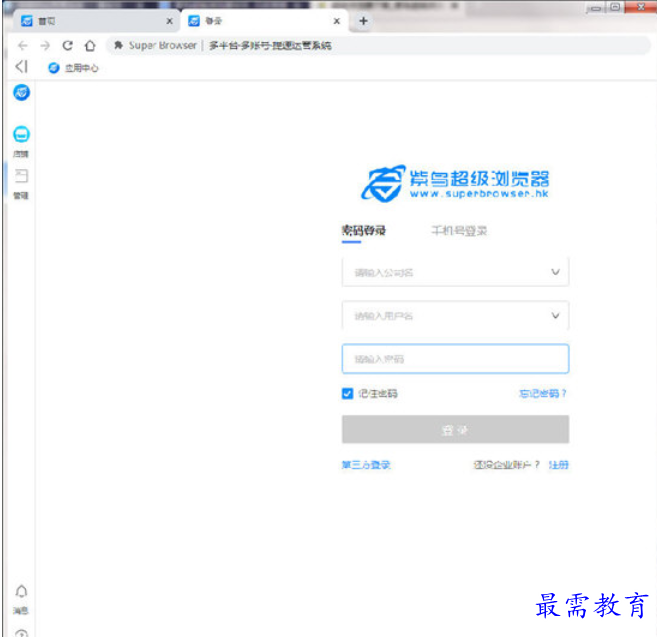This screenshot has width=657, height=637.
Task: Toggle the 记住密码 remember password checkbox
Action: tap(347, 394)
